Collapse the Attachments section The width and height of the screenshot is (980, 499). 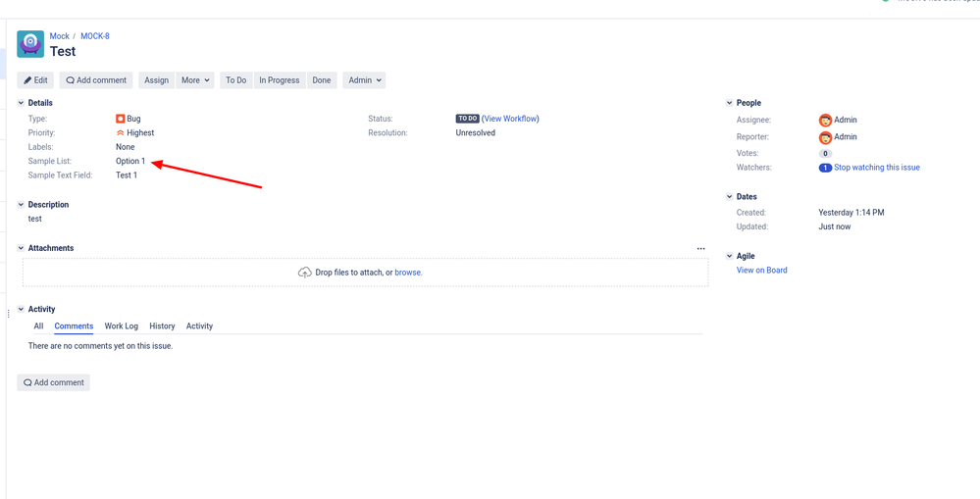click(x=22, y=248)
